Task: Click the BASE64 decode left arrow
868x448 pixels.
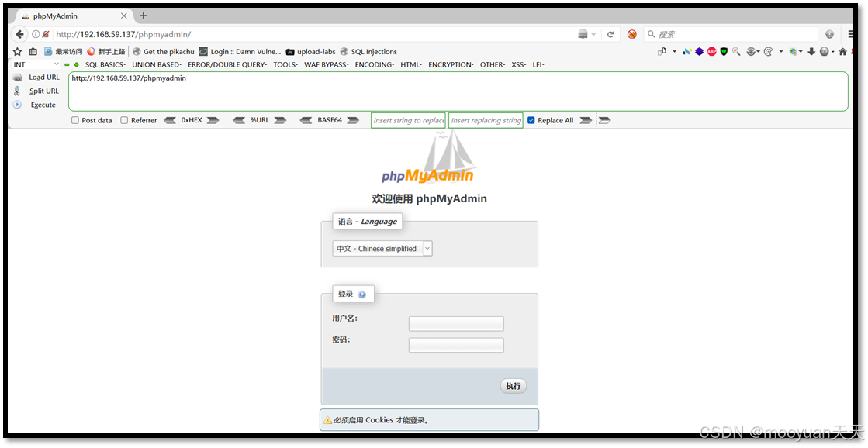Action: (306, 120)
